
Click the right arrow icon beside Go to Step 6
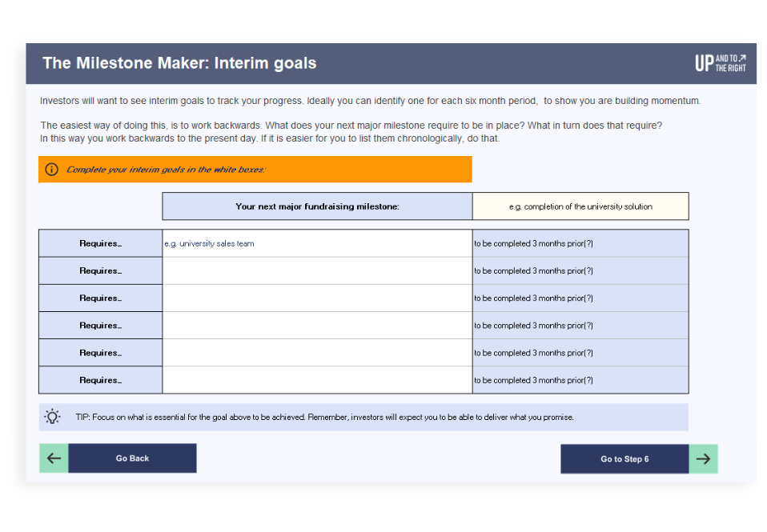tap(703, 458)
